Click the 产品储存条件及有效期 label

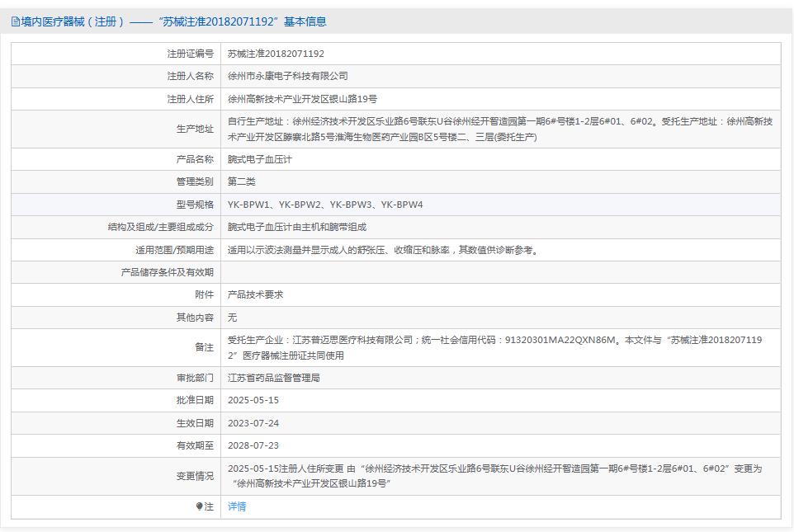(x=167, y=272)
